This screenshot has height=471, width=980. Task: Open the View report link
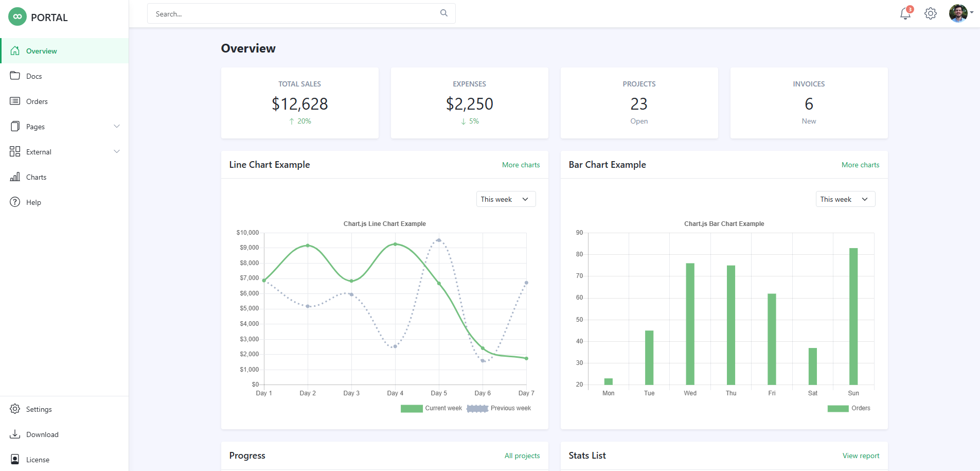[x=861, y=456]
